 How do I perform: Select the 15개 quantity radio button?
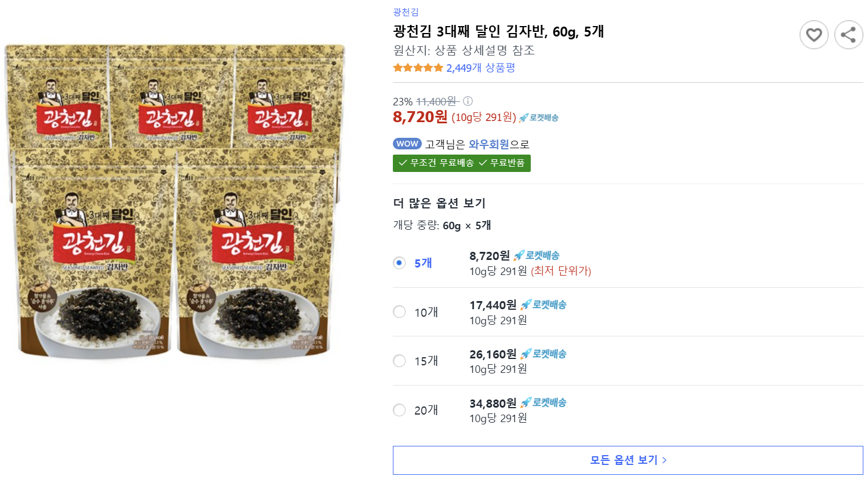(399, 361)
